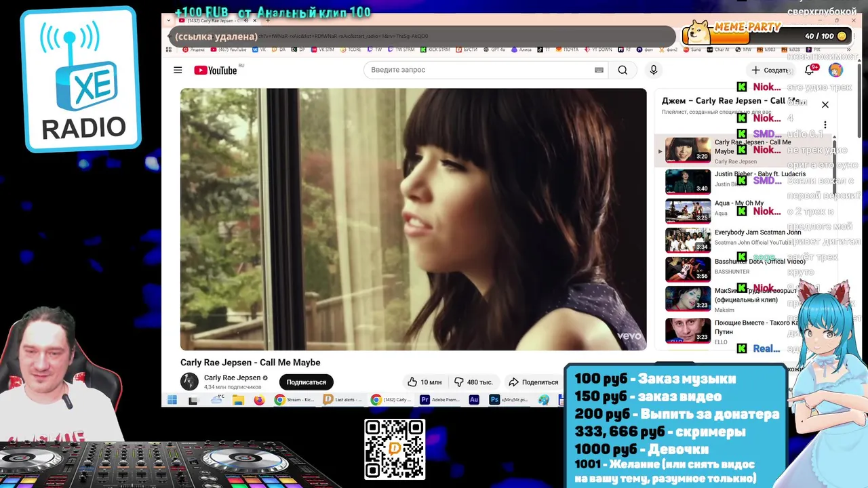This screenshot has width=868, height=488.
Task: Click the Подписаться subscribe button
Action: [x=306, y=382]
